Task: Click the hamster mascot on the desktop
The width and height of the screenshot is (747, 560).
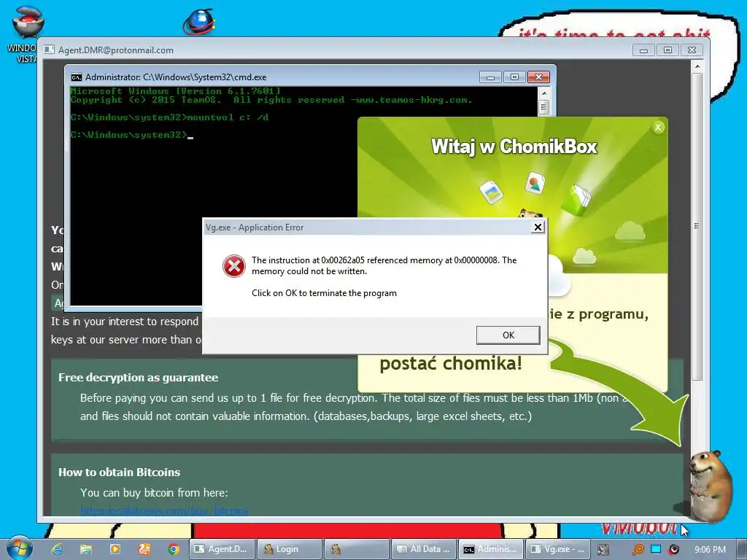Action: point(710,485)
